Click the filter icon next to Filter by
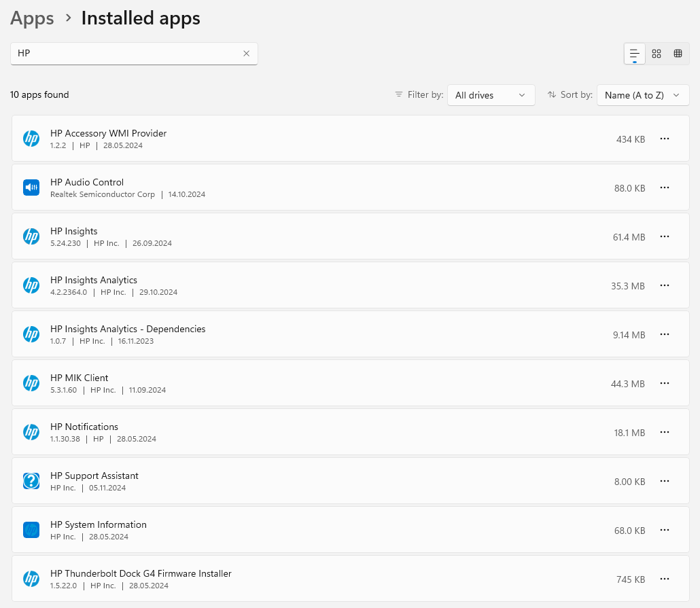Image resolution: width=700 pixels, height=608 pixels. [x=400, y=95]
